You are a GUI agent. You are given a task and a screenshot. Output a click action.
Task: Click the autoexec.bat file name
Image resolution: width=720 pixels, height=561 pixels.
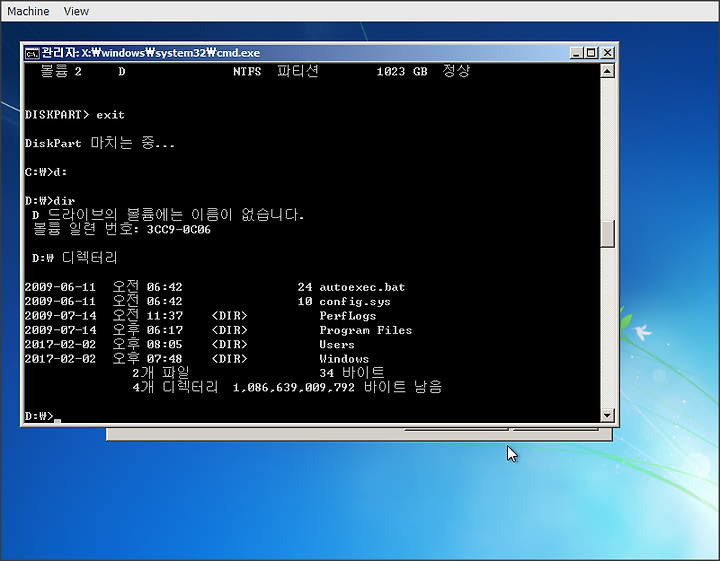pyautogui.click(x=362, y=287)
